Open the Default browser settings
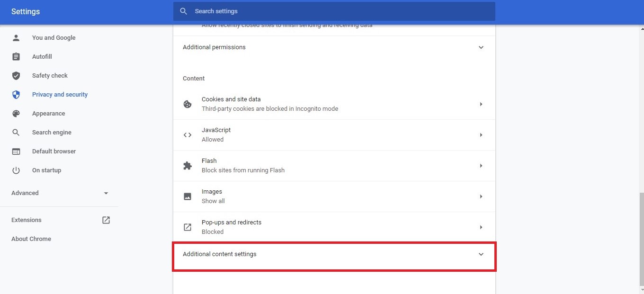 tap(54, 151)
